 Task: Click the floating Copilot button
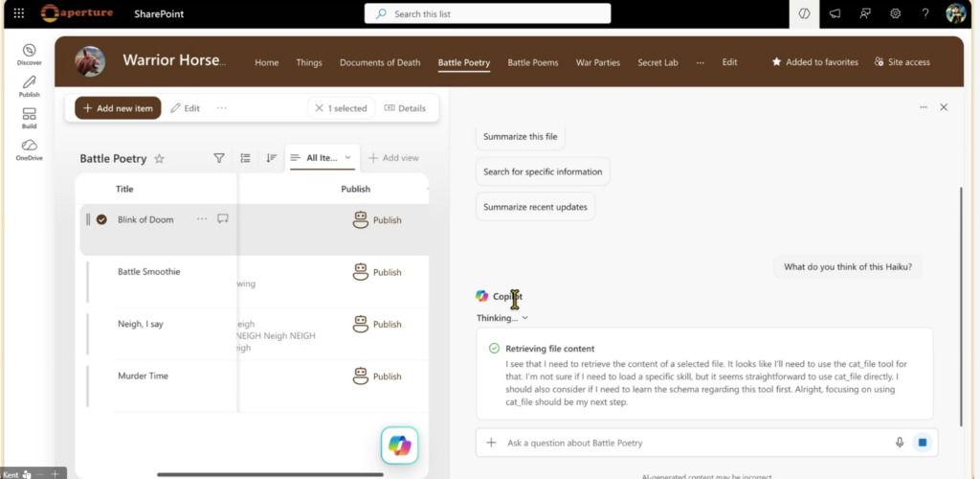tap(399, 445)
